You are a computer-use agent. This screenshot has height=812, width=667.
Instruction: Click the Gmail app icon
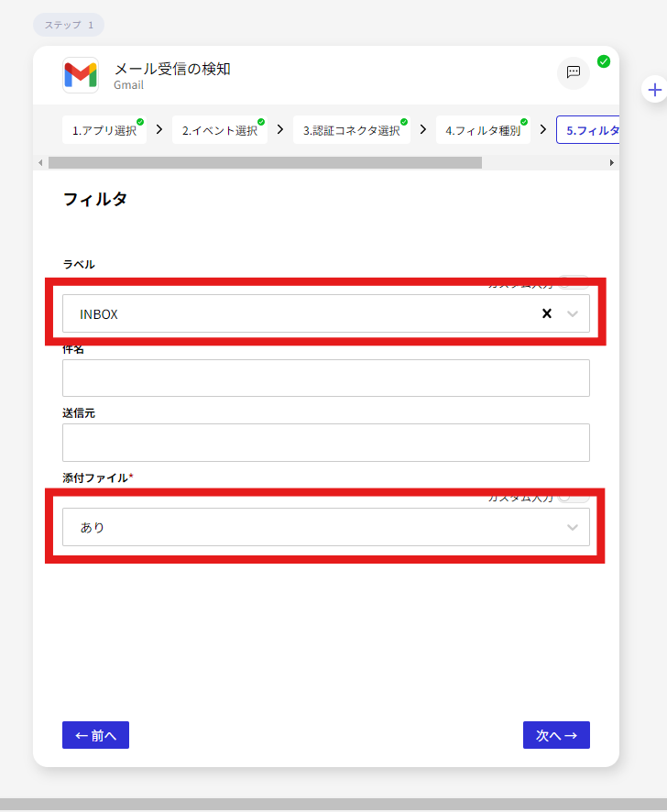tap(81, 75)
